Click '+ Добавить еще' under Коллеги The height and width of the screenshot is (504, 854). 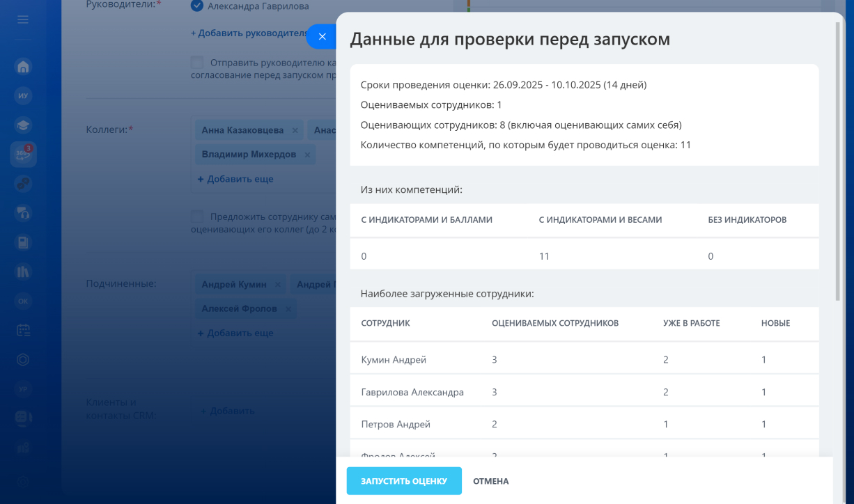(x=235, y=179)
